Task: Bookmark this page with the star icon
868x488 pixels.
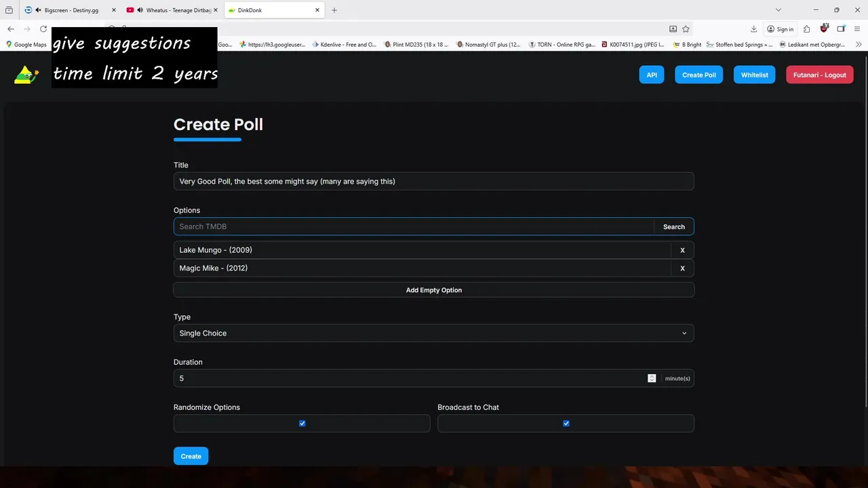Action: 686,29
